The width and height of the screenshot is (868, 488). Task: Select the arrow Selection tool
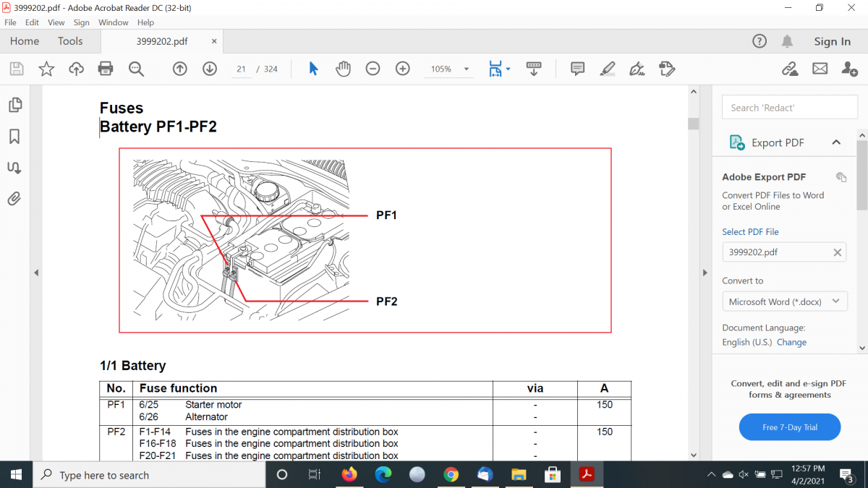pyautogui.click(x=313, y=69)
